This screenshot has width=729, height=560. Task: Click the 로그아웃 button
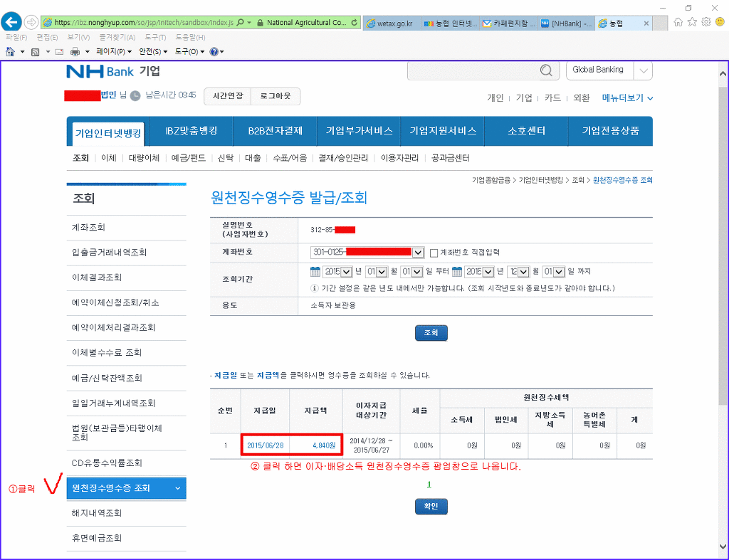coord(276,96)
